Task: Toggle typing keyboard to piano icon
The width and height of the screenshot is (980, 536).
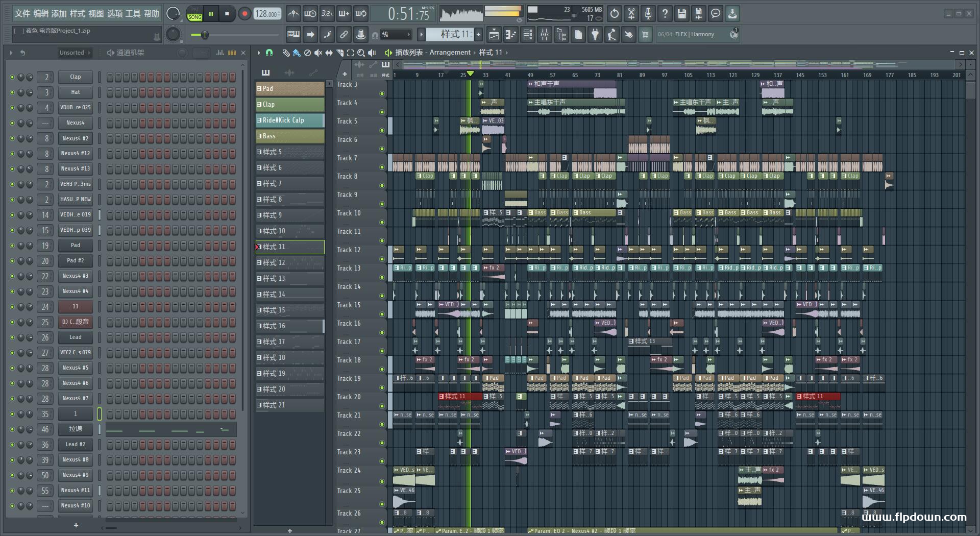Action: (x=293, y=35)
